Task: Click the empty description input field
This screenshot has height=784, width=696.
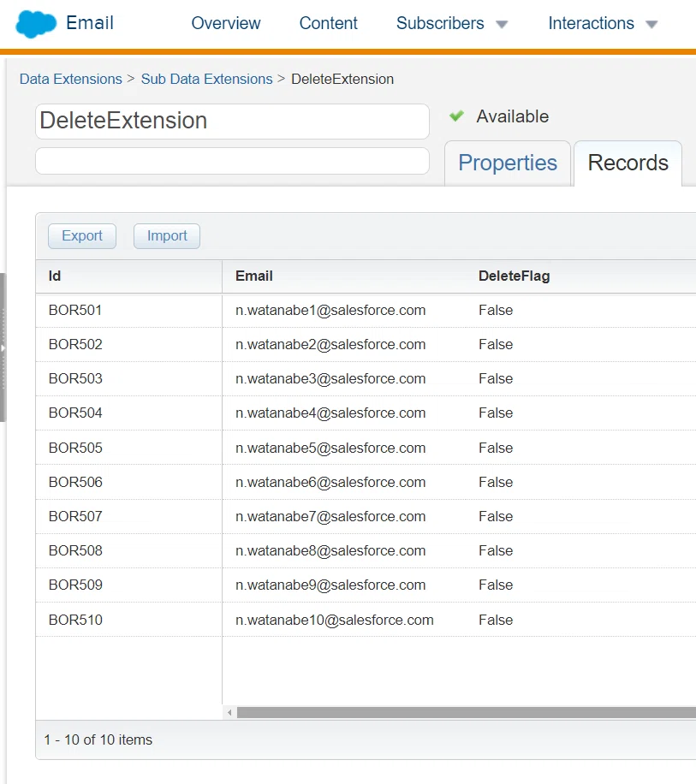Action: pyautogui.click(x=233, y=161)
